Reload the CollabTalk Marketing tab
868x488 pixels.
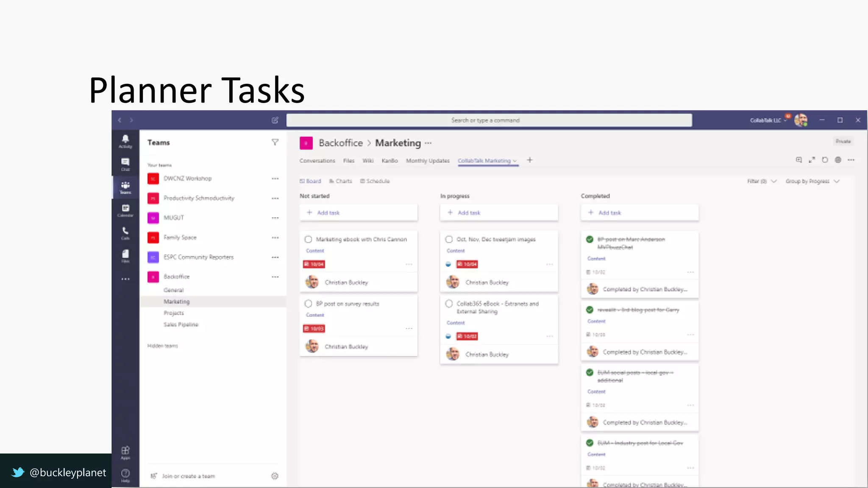pyautogui.click(x=825, y=160)
